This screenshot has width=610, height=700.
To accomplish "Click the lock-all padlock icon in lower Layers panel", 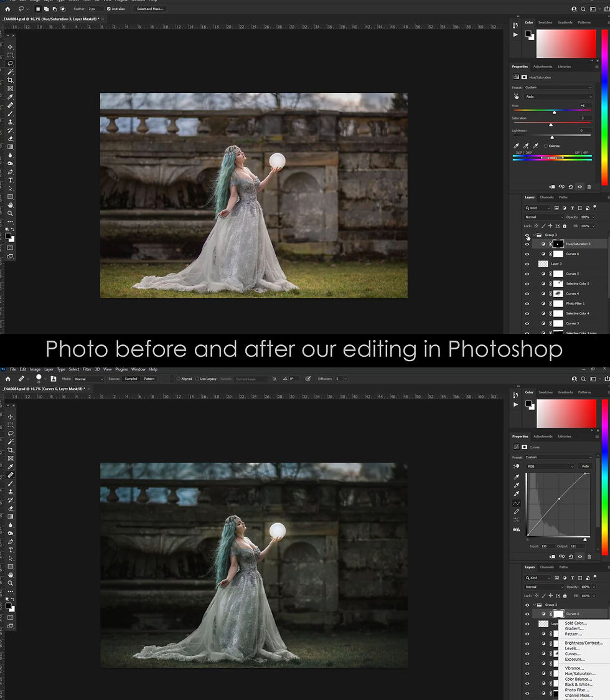I will 565,595.
